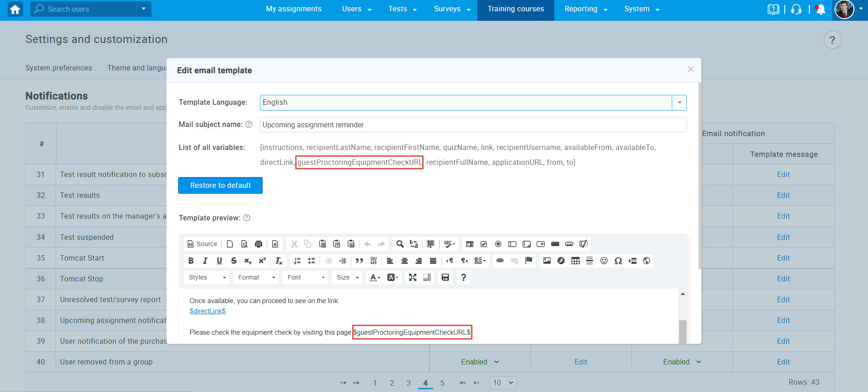
Task: Insert a radio button form element from the toolbar
Action: tap(498, 244)
